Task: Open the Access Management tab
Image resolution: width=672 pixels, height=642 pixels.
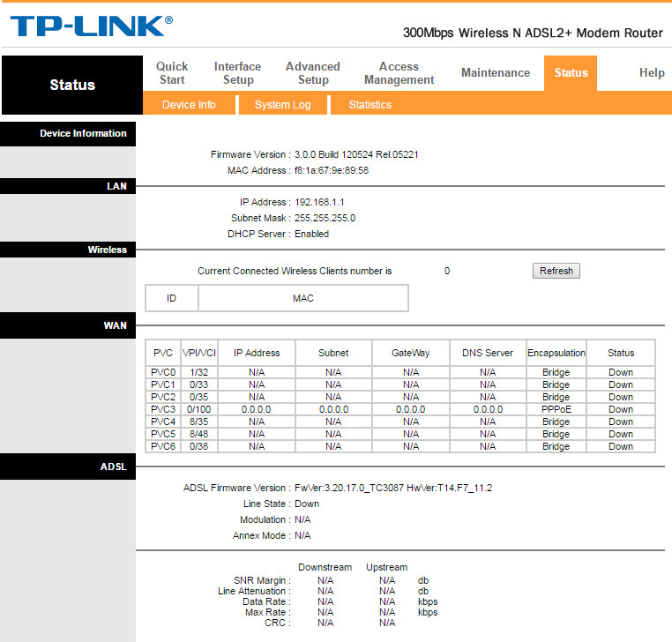Action: tap(399, 73)
